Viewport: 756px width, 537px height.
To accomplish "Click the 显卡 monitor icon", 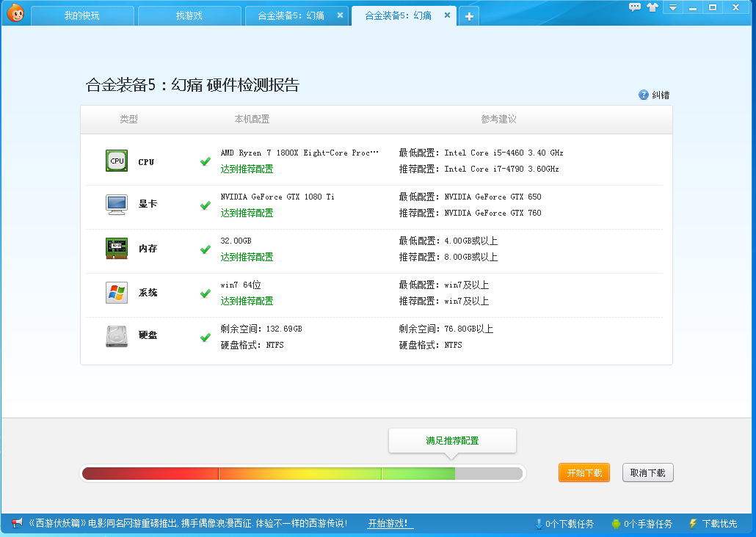I will [117, 205].
